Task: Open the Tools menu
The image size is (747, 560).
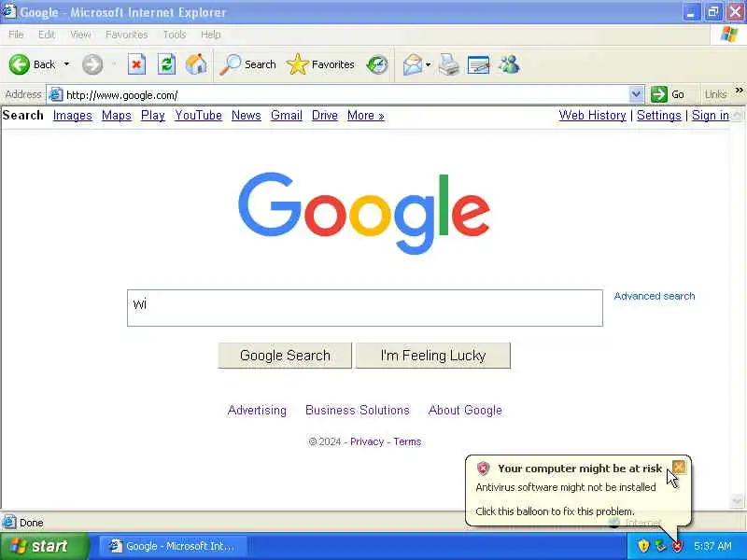Action: tap(175, 35)
